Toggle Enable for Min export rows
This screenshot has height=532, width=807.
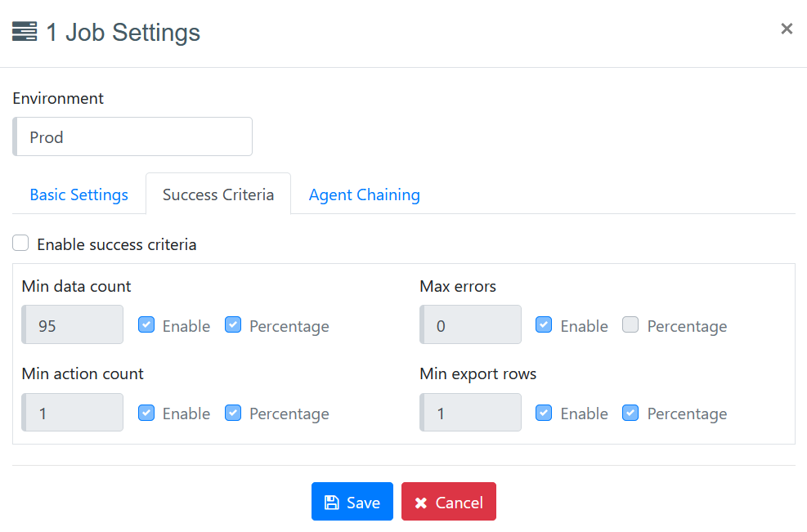click(544, 413)
